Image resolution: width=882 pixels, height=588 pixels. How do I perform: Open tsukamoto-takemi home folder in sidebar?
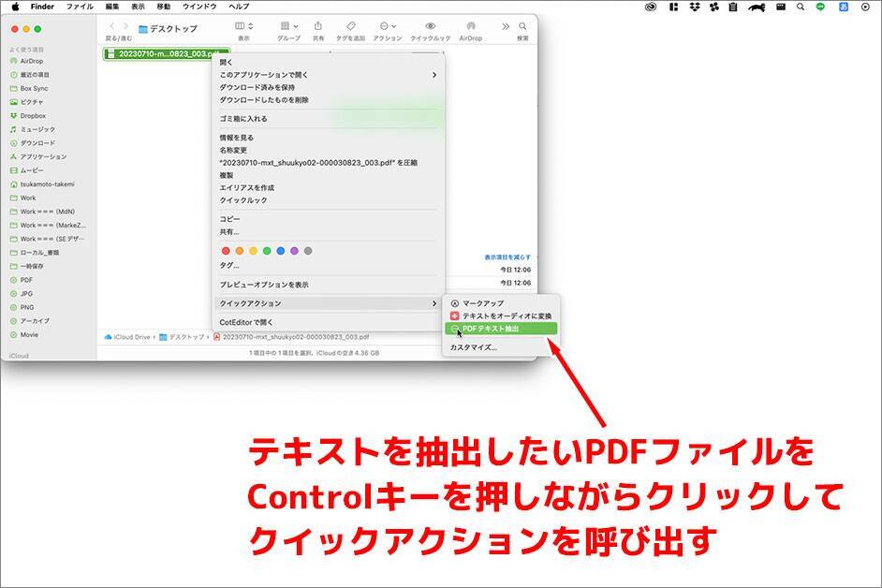(47, 184)
